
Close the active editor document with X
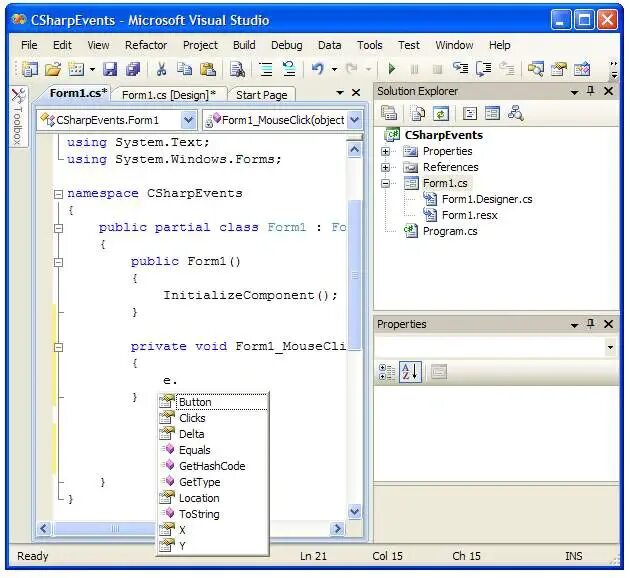(x=356, y=93)
